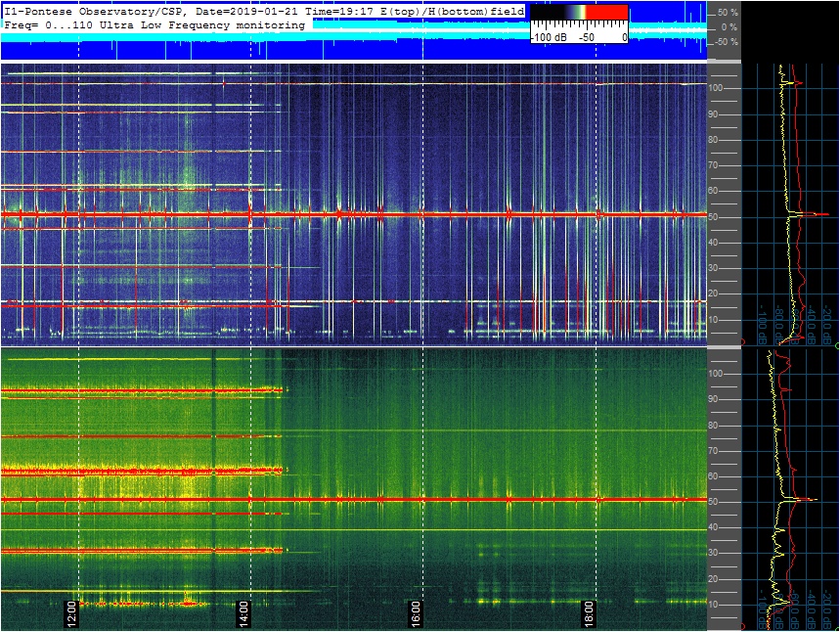The width and height of the screenshot is (840, 632).
Task: Select the 12:00 time marker
Action: pyautogui.click(x=71, y=613)
